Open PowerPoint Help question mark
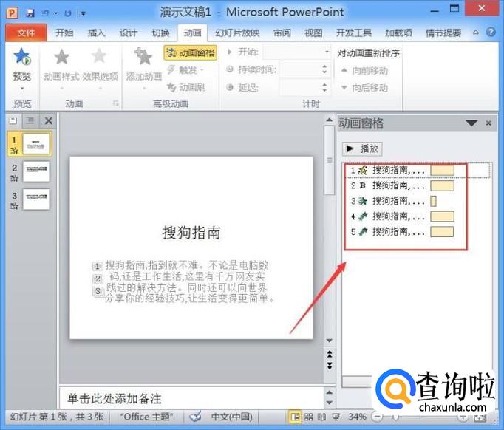 click(491, 32)
